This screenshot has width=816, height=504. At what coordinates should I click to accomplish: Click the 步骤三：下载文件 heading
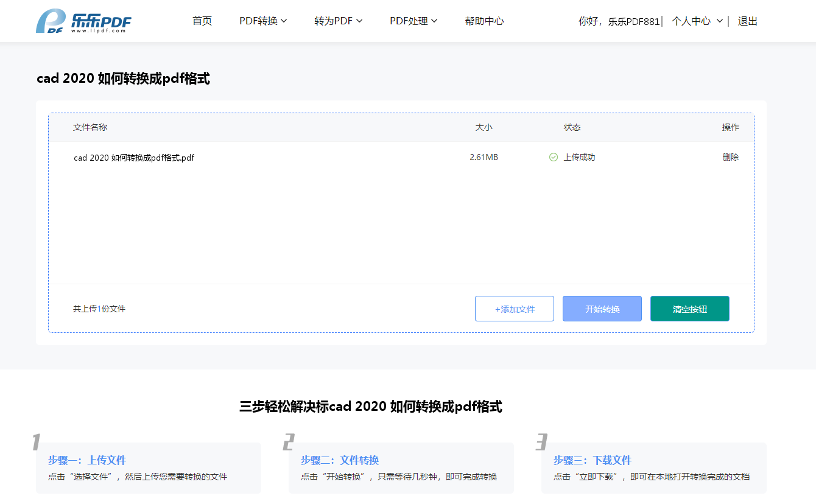(x=593, y=460)
